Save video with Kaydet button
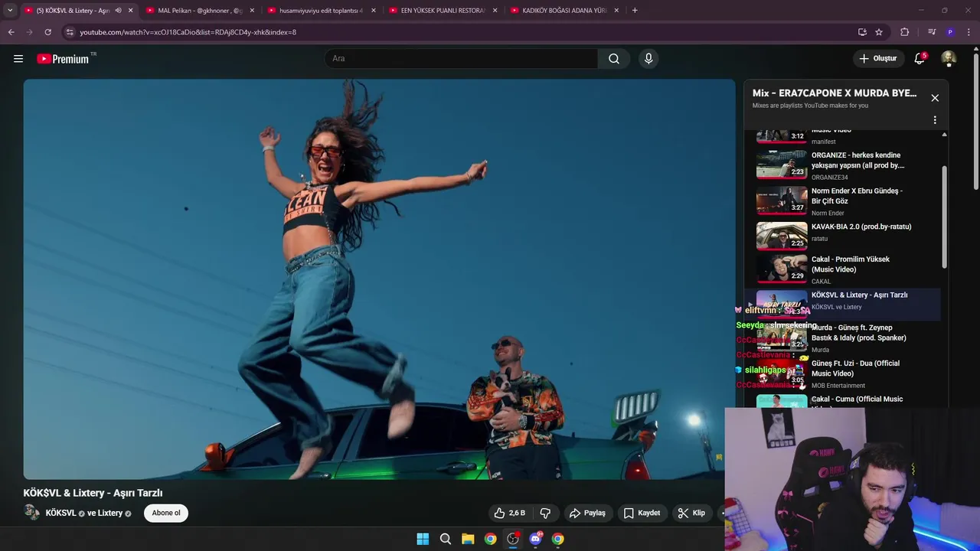The width and height of the screenshot is (980, 551). [642, 513]
